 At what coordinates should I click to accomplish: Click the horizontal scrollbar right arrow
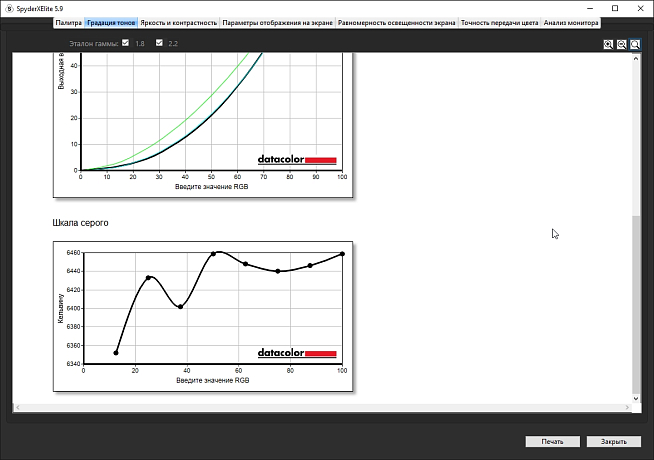coord(625,407)
